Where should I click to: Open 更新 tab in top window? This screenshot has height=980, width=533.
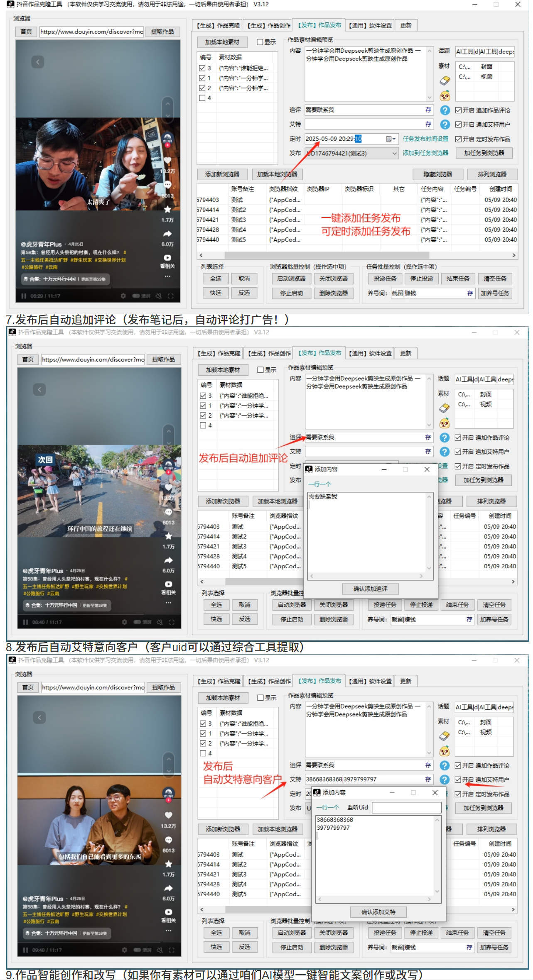[406, 25]
